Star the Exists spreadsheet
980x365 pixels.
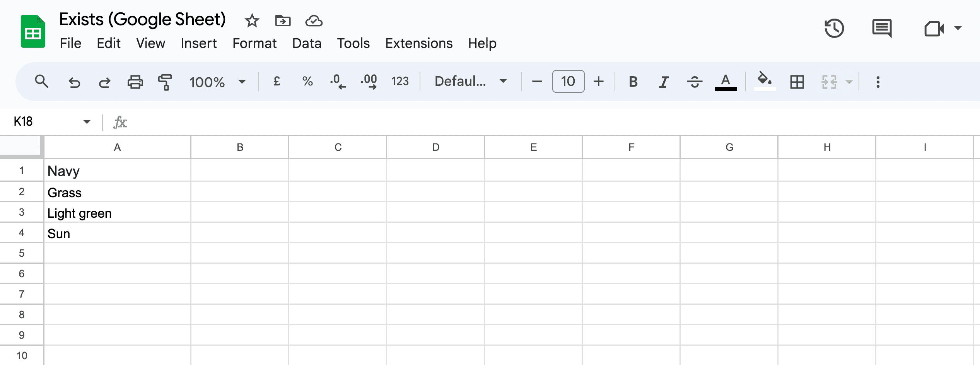tap(251, 21)
